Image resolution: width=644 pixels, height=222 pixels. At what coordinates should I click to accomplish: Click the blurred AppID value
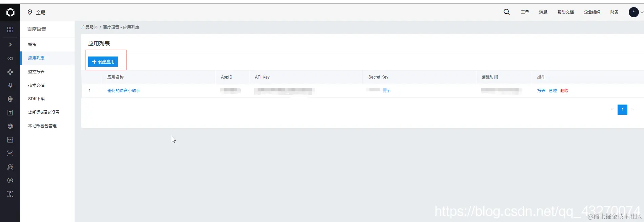click(x=230, y=90)
